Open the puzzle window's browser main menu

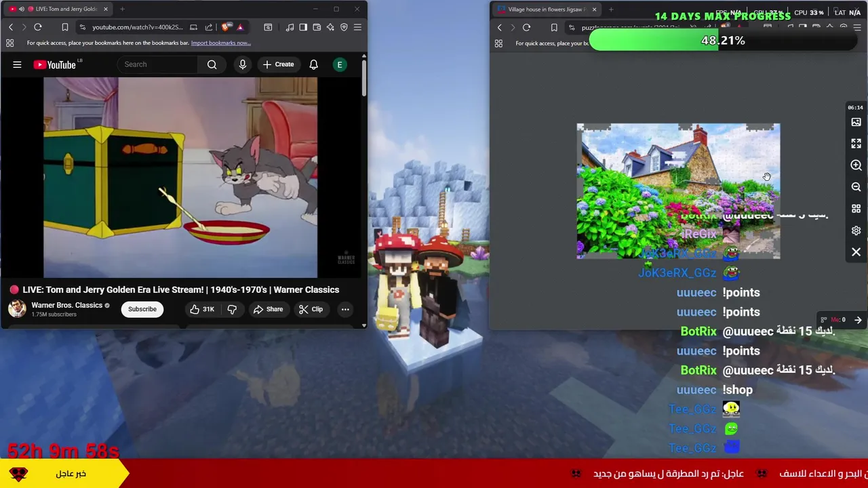pos(857,28)
